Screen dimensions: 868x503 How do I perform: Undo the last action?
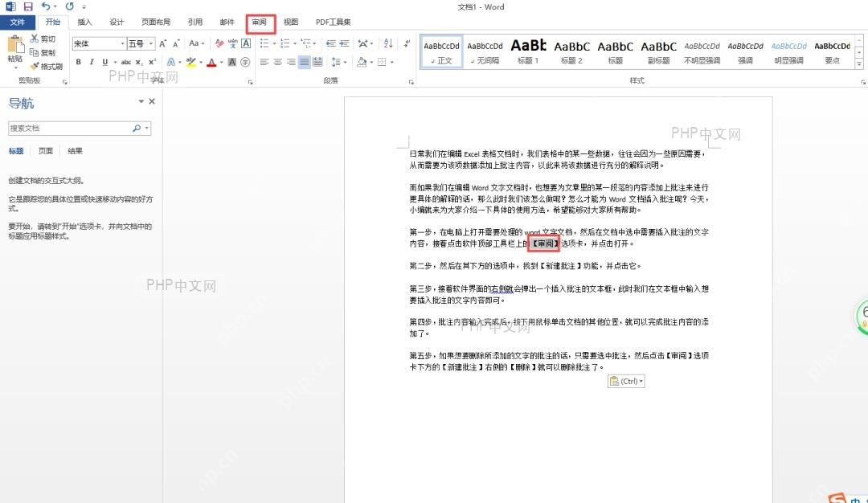(x=46, y=6)
